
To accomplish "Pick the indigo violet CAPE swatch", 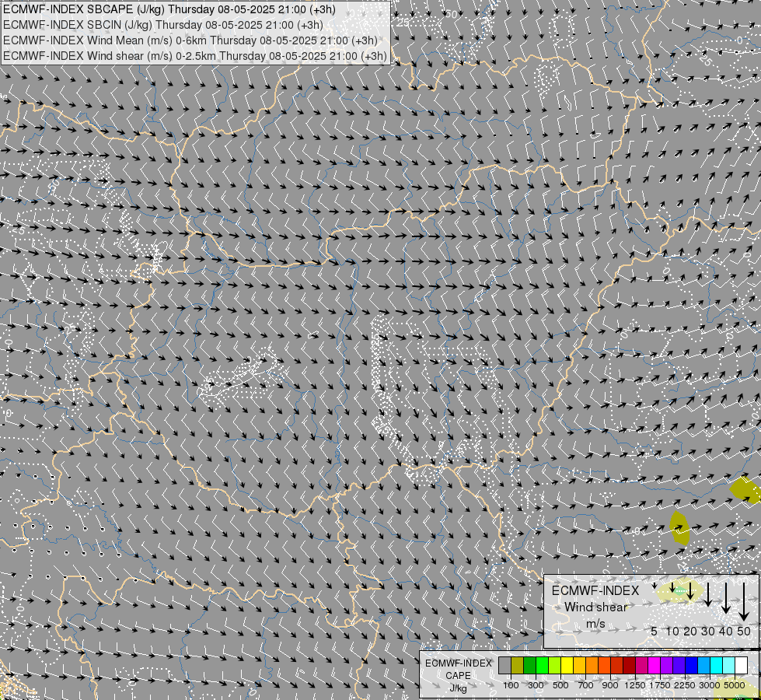I will (679, 665).
